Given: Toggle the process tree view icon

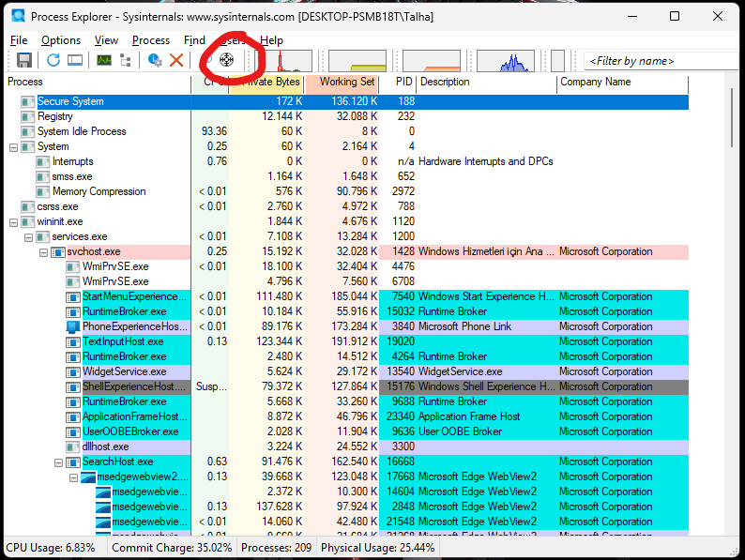Looking at the screenshot, I should pos(126,60).
